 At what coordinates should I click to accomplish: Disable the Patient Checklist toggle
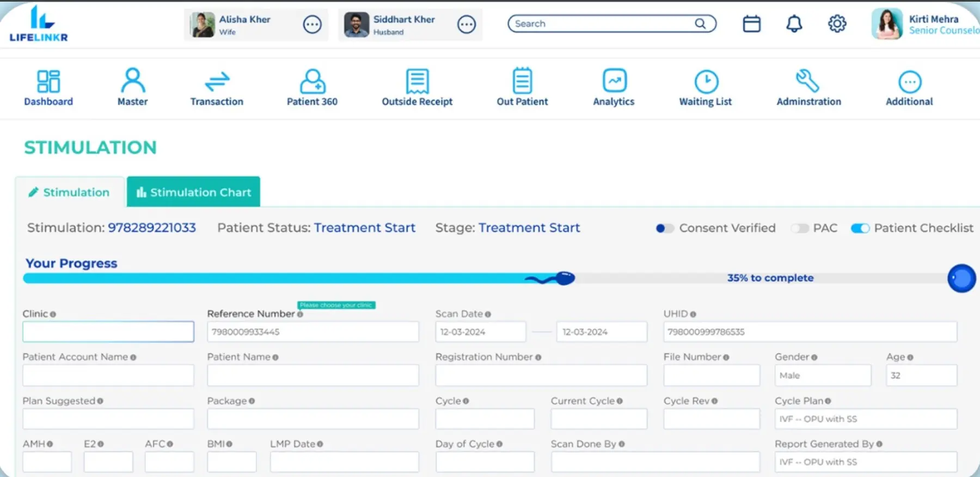pos(860,228)
